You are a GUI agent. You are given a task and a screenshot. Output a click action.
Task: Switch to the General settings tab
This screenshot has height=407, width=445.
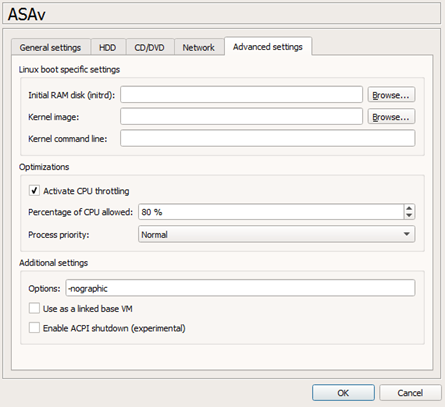click(51, 47)
